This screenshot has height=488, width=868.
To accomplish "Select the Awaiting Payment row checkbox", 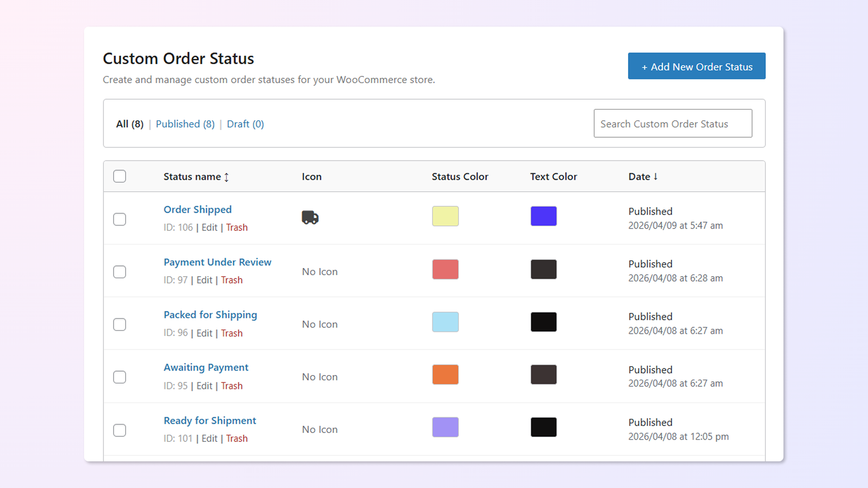I will (119, 377).
